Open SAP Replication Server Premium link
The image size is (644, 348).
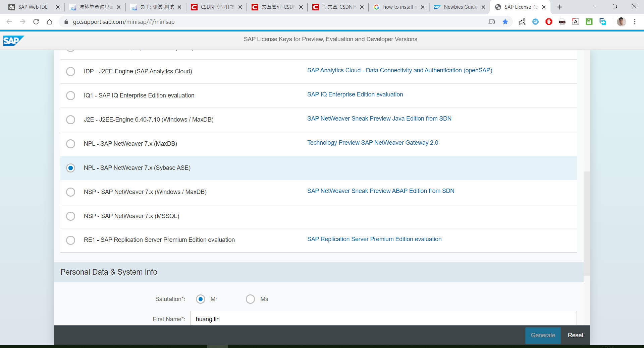374,239
